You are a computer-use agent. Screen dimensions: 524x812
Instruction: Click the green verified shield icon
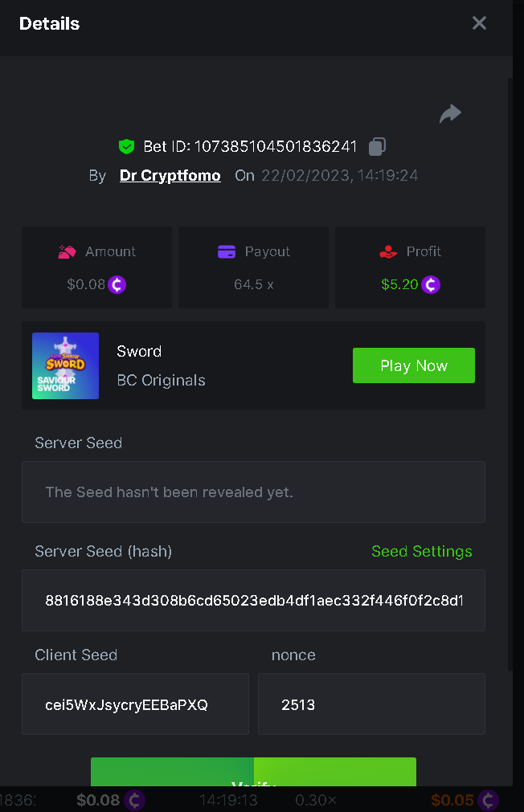coord(126,146)
